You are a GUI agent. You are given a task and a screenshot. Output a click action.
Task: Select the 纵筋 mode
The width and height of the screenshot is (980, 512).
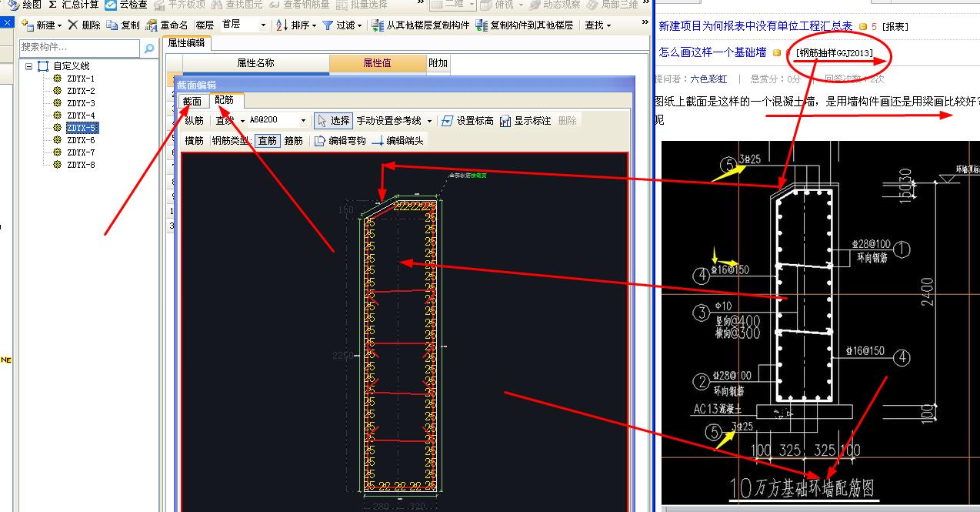coord(195,121)
